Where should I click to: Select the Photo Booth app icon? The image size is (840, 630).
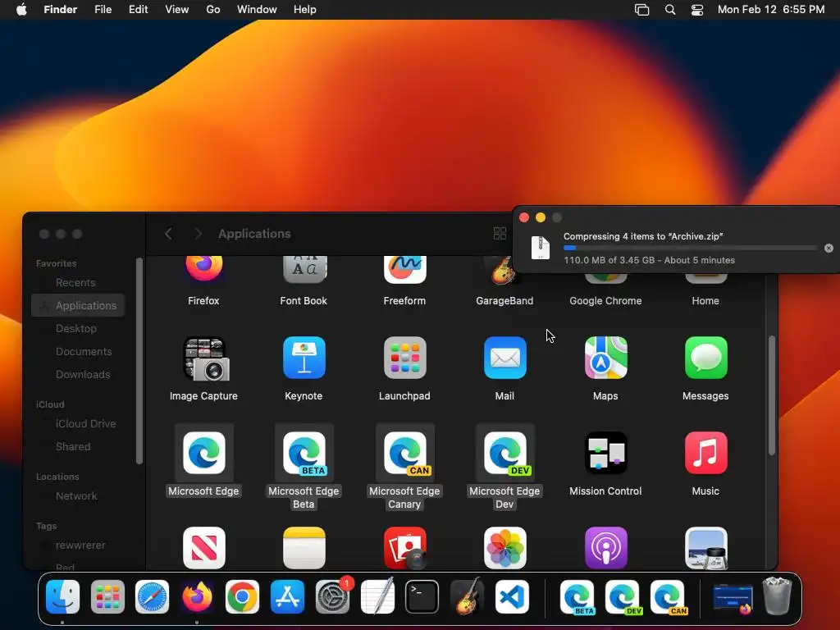tap(405, 548)
